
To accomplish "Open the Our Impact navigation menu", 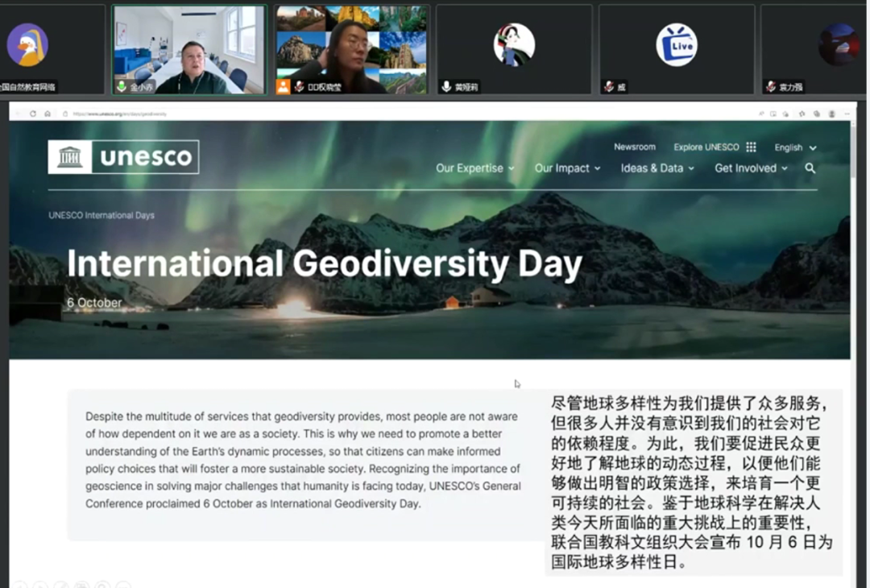I will (x=567, y=168).
